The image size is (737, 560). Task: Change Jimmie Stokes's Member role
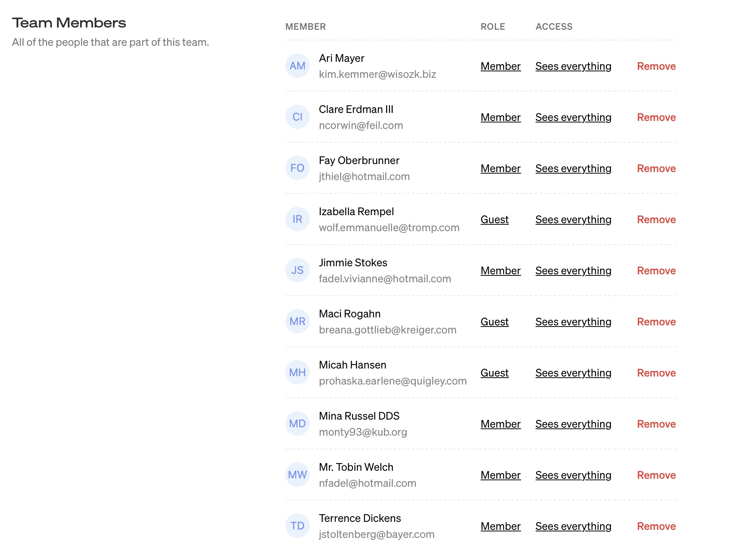click(500, 270)
